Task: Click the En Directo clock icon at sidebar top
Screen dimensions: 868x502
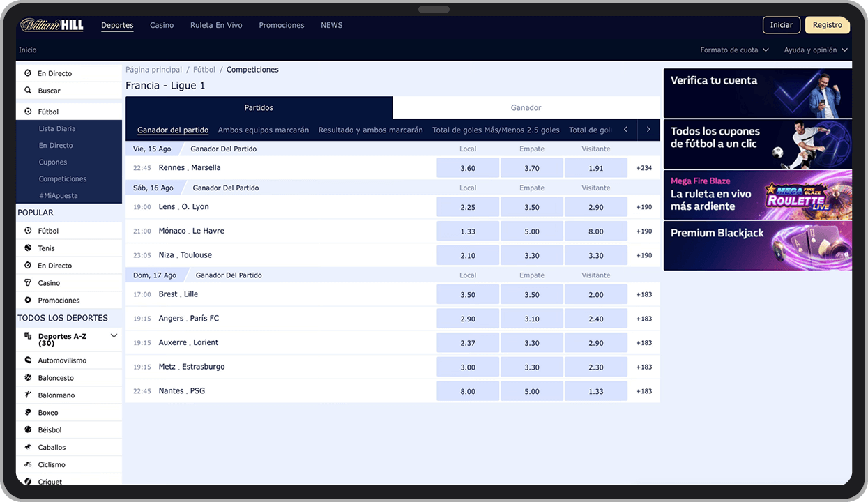Action: [28, 73]
